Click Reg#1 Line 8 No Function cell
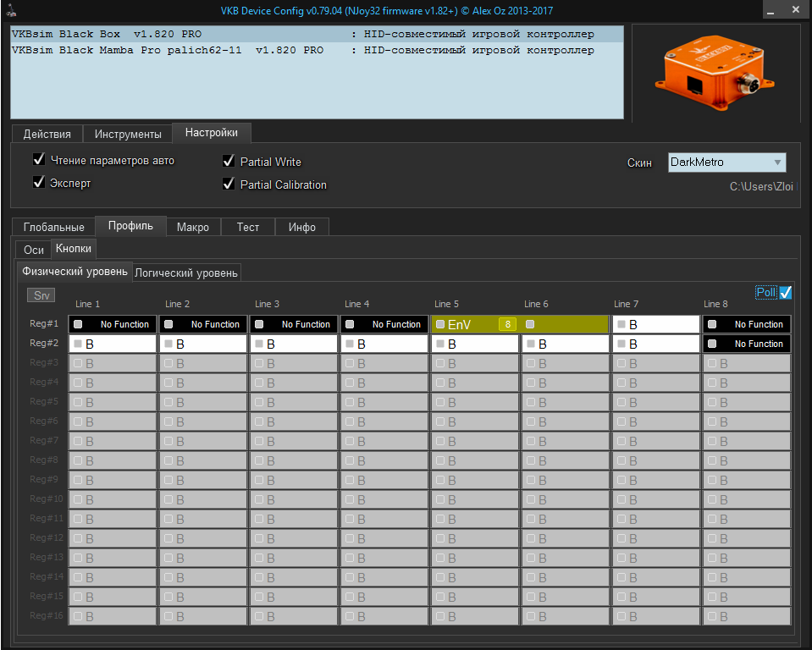 tap(747, 324)
